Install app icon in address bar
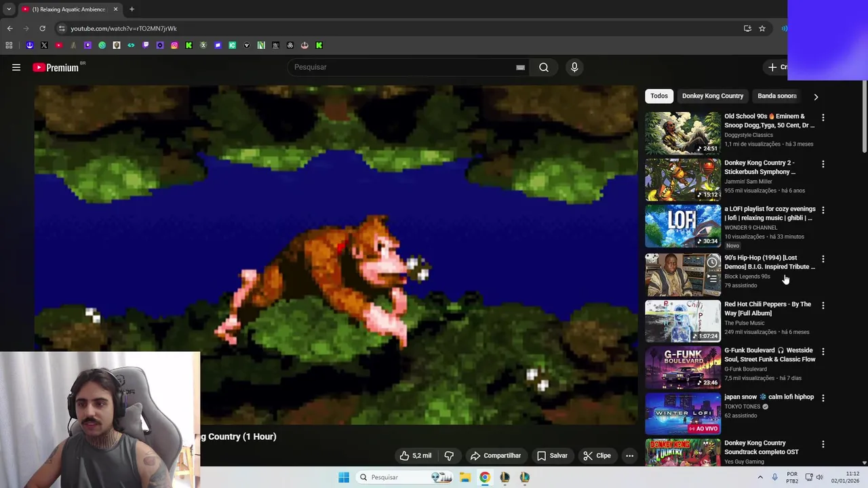The height and width of the screenshot is (488, 868). (x=747, y=28)
